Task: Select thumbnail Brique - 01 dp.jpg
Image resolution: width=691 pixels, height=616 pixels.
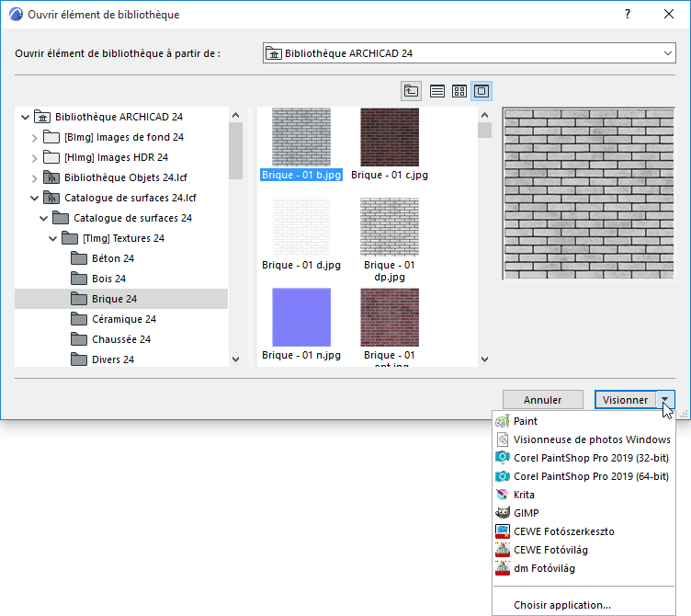Action: (390, 227)
